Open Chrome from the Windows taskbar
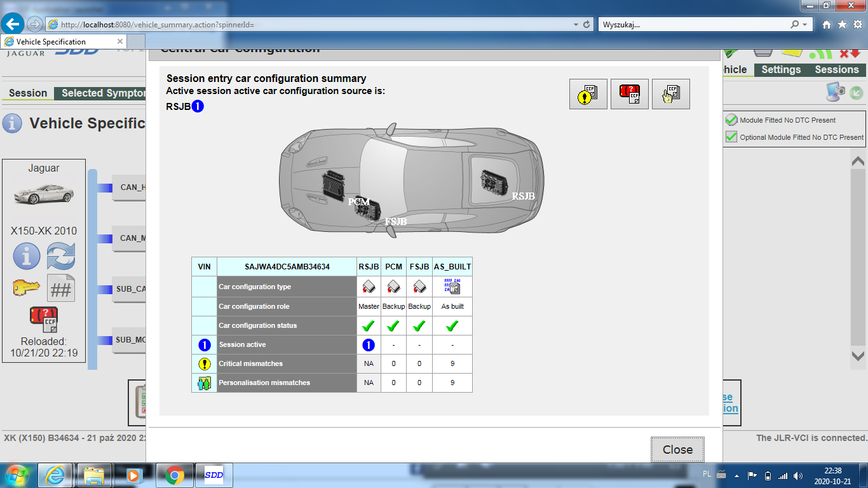Screen dimensions: 868x488 click(175, 475)
